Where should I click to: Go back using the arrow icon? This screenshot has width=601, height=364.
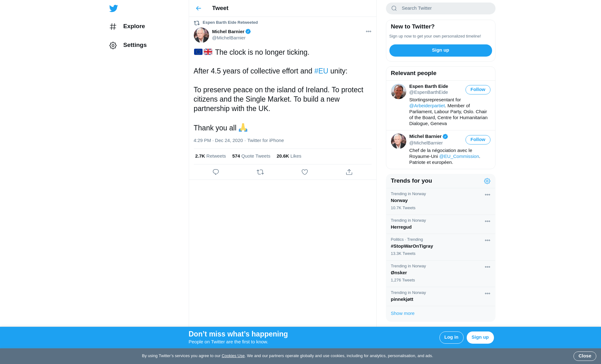point(198,8)
